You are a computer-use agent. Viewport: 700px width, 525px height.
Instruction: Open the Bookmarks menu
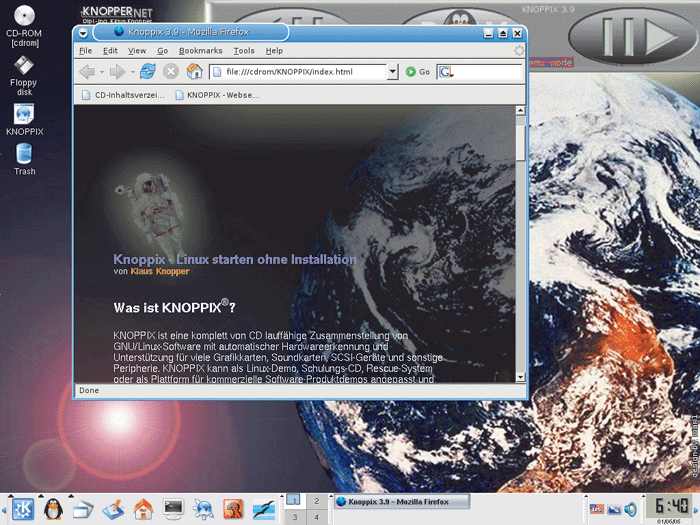[200, 51]
